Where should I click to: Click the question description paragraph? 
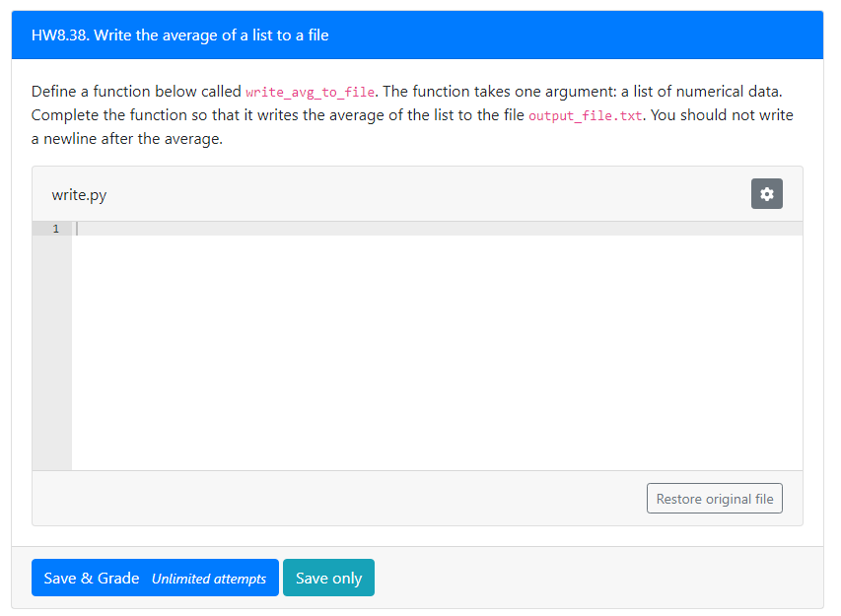coord(412,114)
